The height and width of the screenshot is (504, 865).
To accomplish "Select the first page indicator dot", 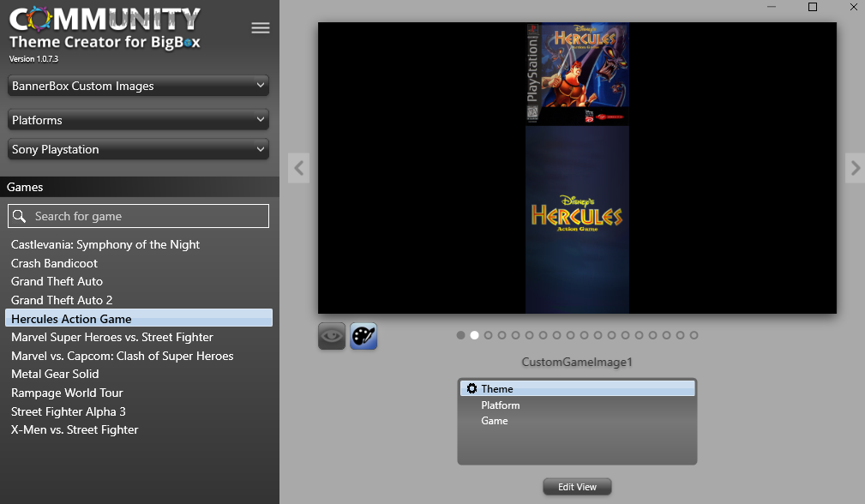I will 460,335.
